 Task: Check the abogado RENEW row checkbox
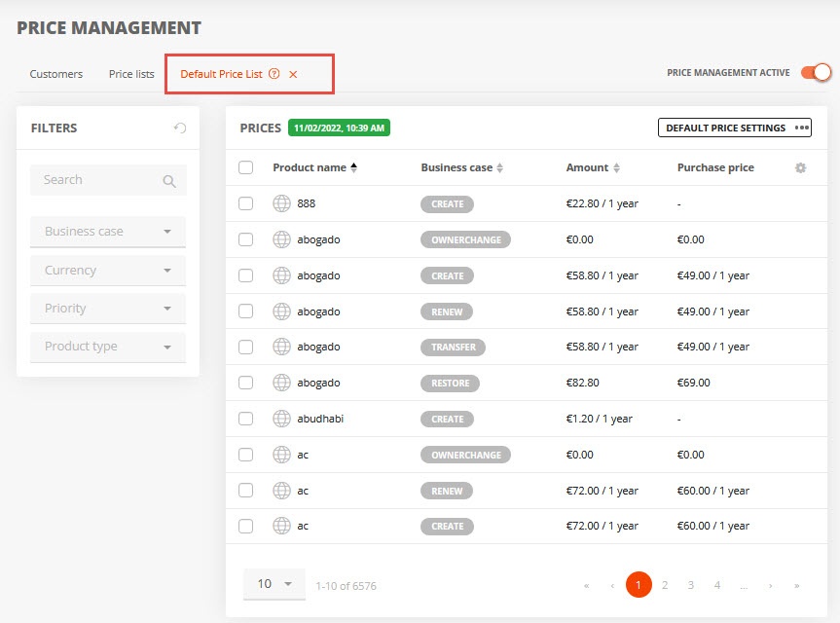(x=246, y=311)
